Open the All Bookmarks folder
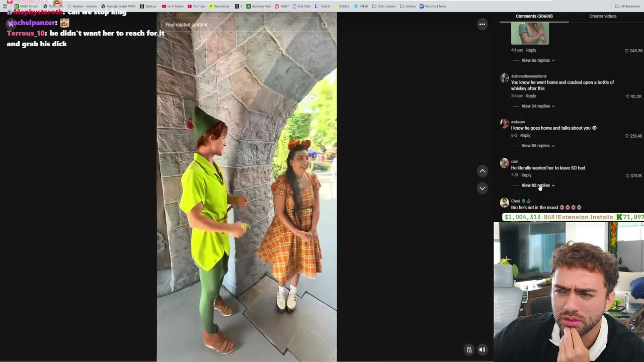Screen dimensions: 644x362 point(627,6)
